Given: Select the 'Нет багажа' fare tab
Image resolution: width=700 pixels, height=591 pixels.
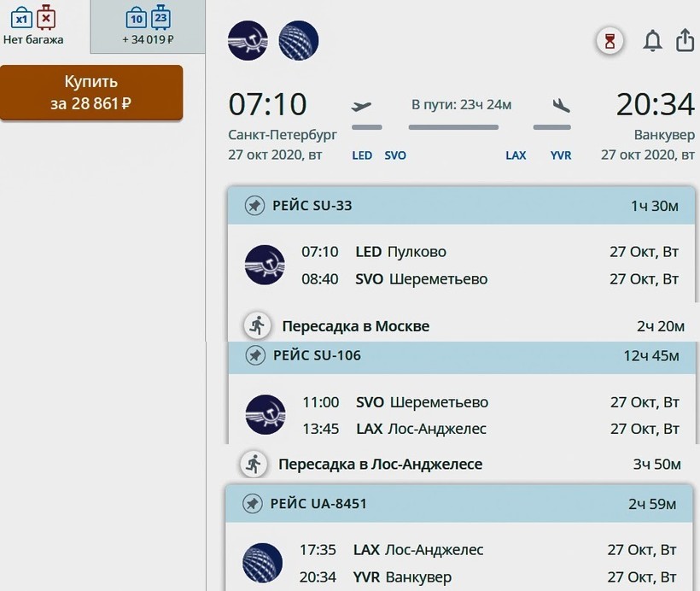Looking at the screenshot, I should coord(34,26).
